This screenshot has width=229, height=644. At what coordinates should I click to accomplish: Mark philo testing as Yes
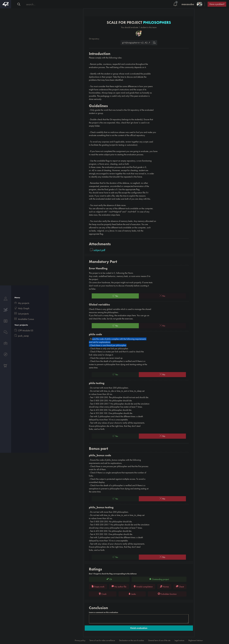point(115,436)
